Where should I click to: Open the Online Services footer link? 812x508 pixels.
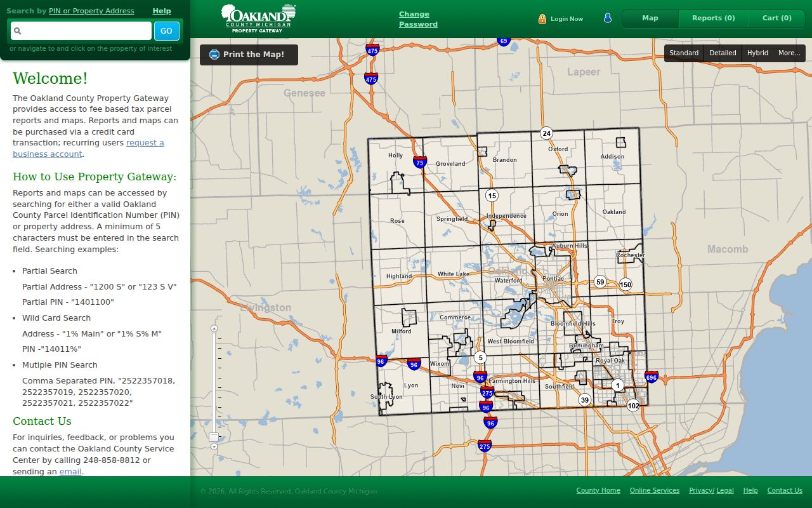(655, 491)
